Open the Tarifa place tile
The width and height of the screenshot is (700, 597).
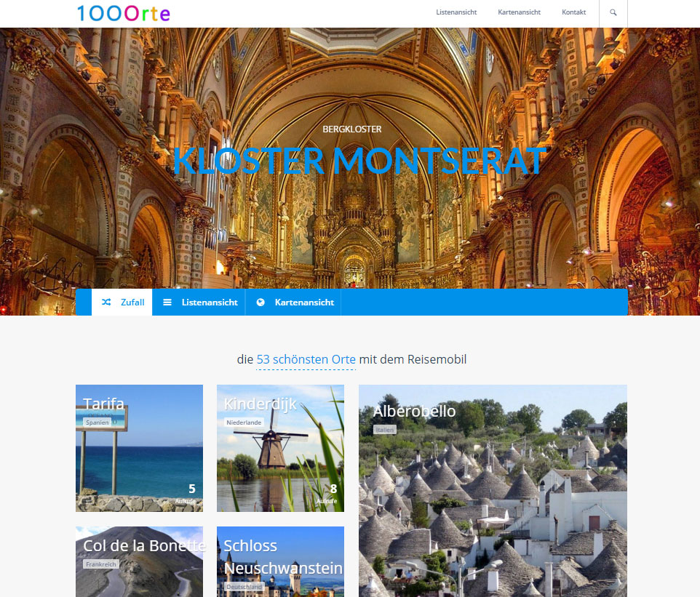[139, 448]
